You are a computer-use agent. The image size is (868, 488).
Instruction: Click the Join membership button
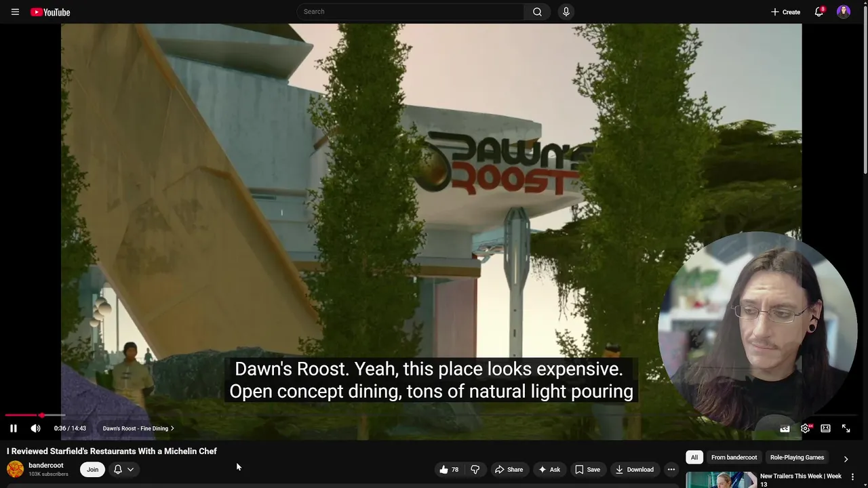pyautogui.click(x=92, y=469)
